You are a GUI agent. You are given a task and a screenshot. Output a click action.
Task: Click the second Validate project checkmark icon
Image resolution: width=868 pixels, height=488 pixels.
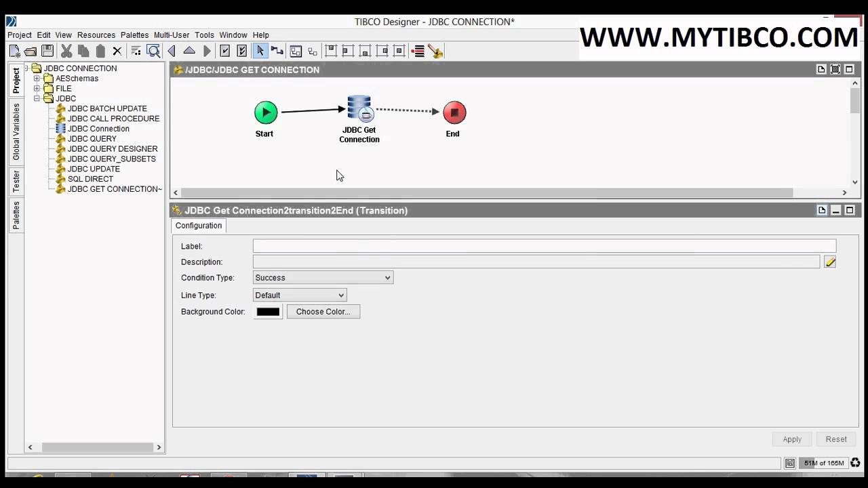point(242,51)
